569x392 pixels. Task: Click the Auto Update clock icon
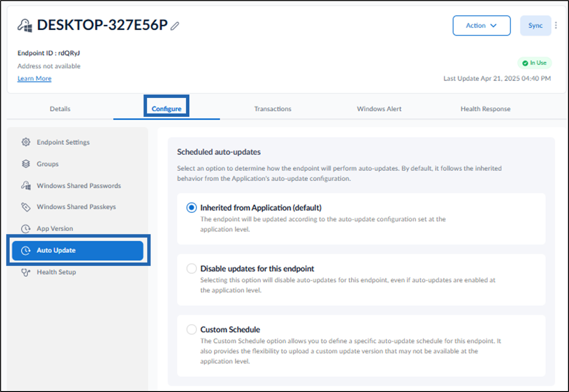[x=26, y=251]
